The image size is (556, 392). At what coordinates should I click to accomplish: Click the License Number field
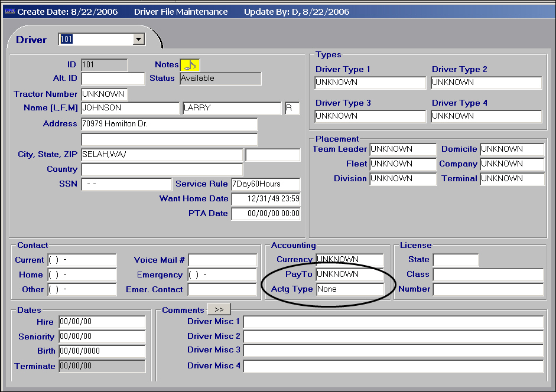488,289
